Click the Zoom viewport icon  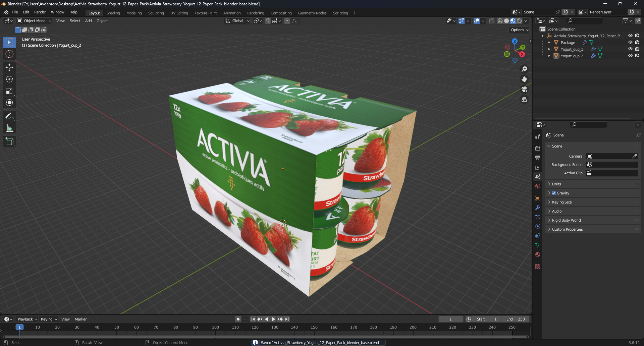(524, 69)
